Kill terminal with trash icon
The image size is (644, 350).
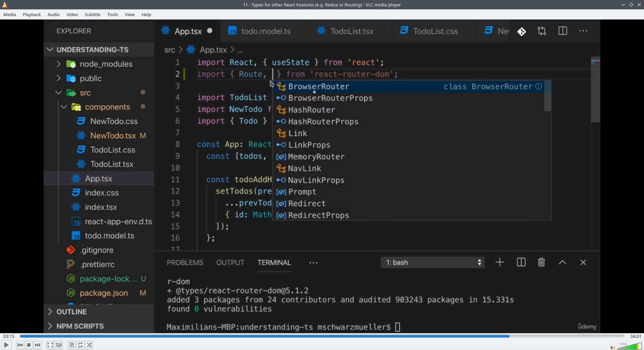tap(541, 262)
